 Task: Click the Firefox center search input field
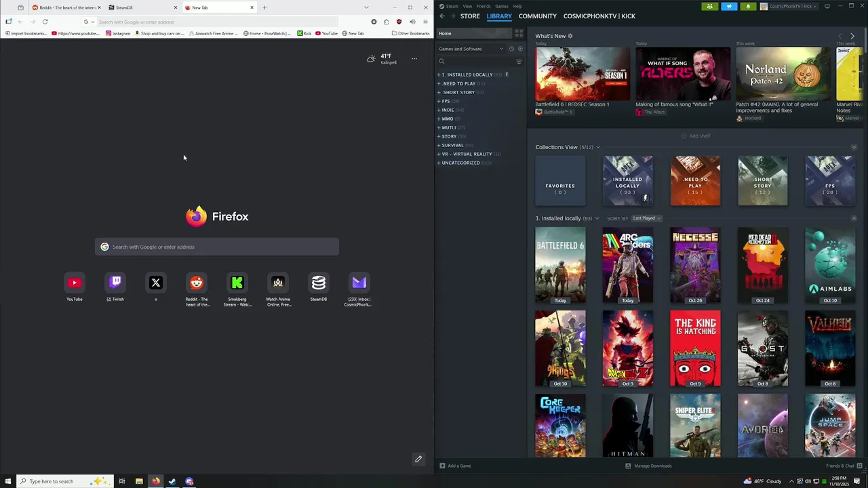217,247
